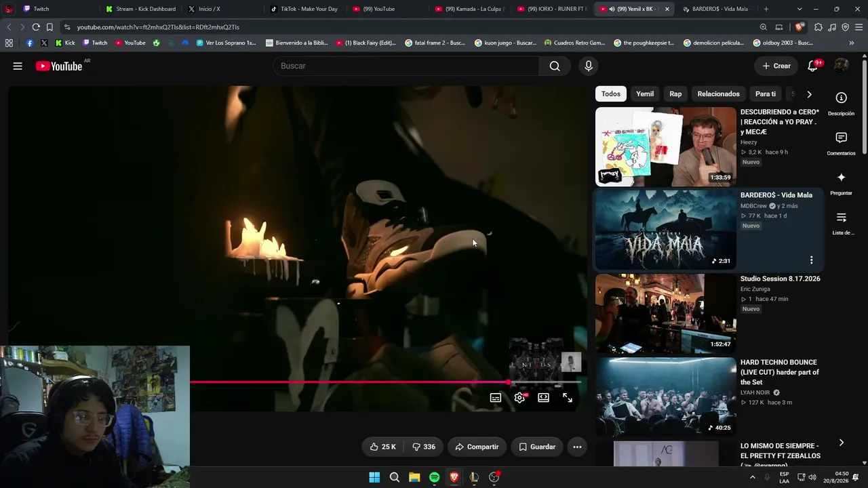
Task: Open player settings gear
Action: [x=519, y=398]
